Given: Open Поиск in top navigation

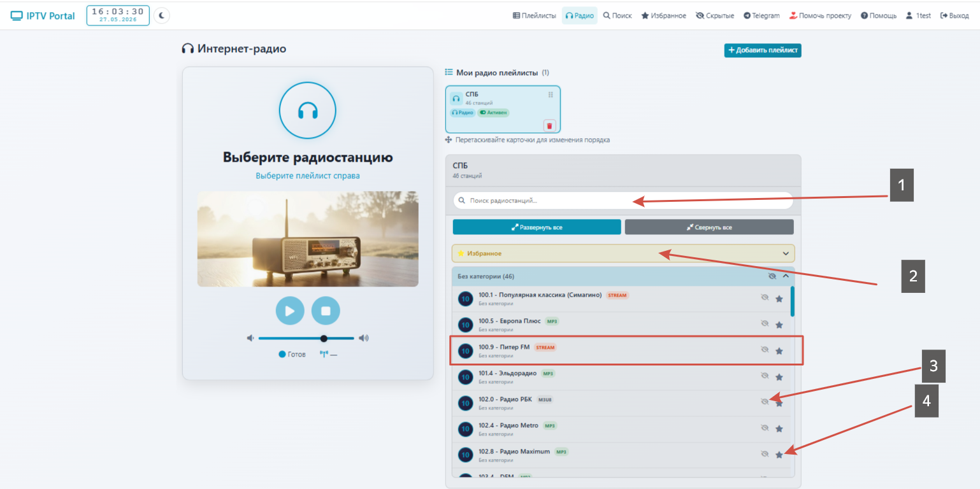Looking at the screenshot, I should click(617, 16).
